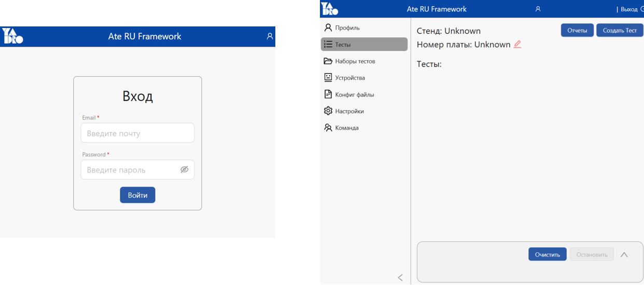
Task: Click the 'Войти' login button
Action: (x=137, y=195)
